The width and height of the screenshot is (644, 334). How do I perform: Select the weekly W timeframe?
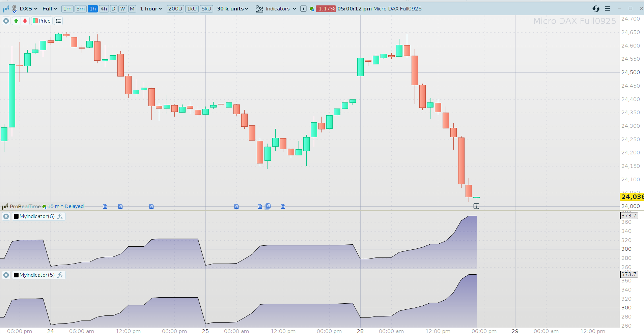[122, 9]
